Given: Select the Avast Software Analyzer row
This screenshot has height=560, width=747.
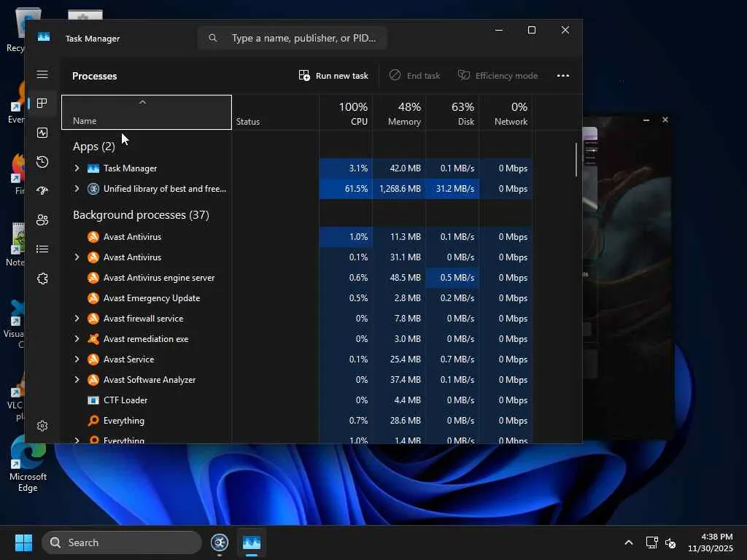Looking at the screenshot, I should (298, 379).
